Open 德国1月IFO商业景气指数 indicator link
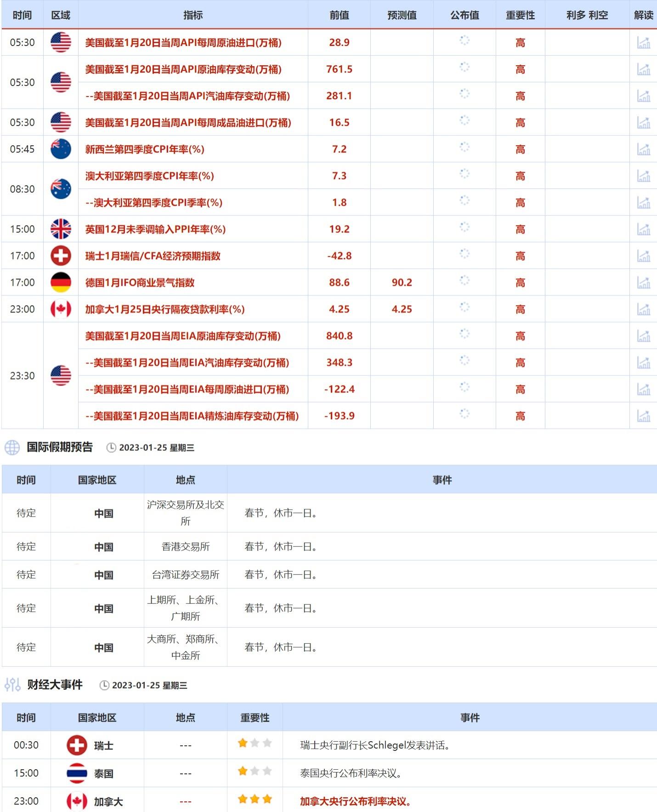The height and width of the screenshot is (812, 657). [x=140, y=283]
